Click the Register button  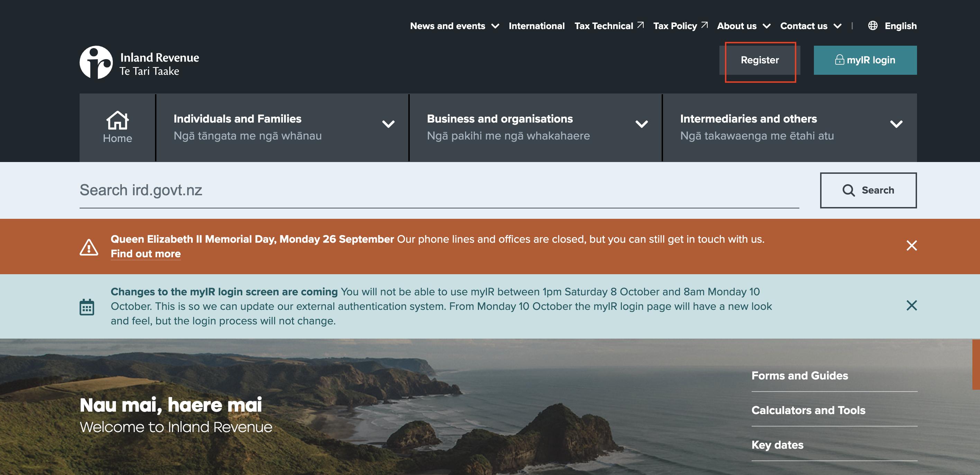pos(759,60)
